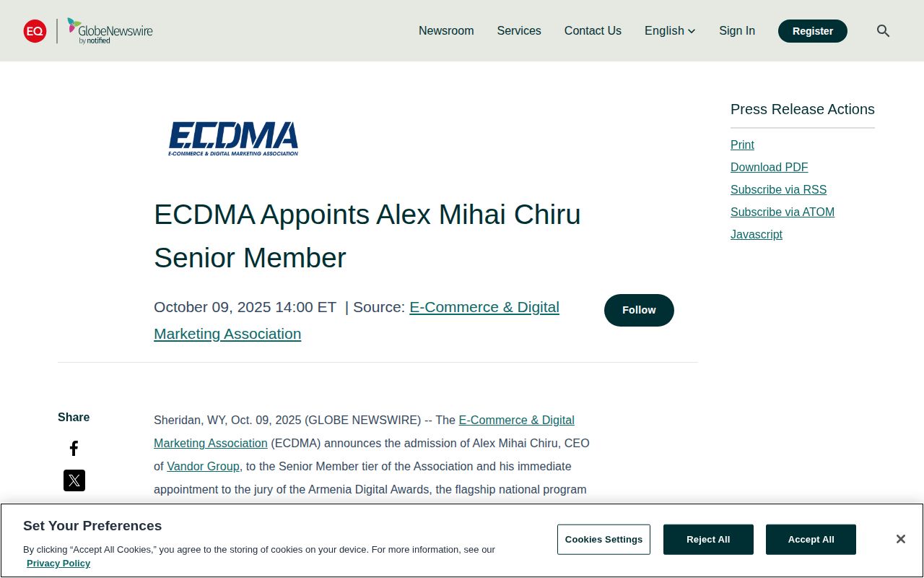
Task: Open the Newsroom menu item
Action: pos(445,30)
